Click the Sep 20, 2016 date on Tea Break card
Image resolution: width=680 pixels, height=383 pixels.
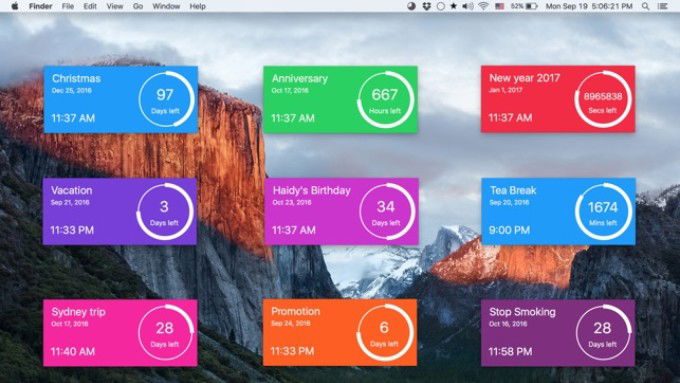509,203
